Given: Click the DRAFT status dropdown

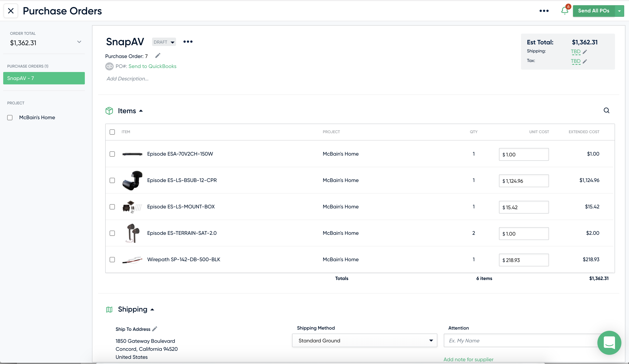Looking at the screenshot, I should (164, 42).
